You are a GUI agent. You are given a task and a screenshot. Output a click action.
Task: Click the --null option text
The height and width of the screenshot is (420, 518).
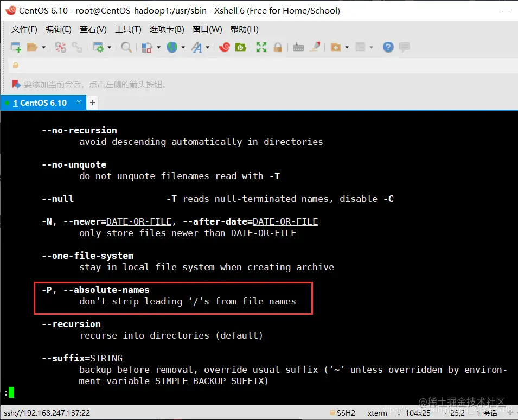(x=58, y=199)
